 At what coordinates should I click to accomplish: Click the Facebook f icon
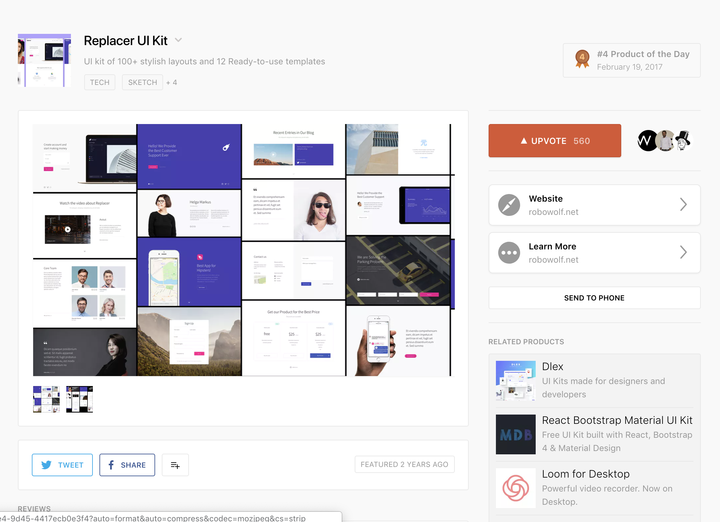pyautogui.click(x=111, y=465)
